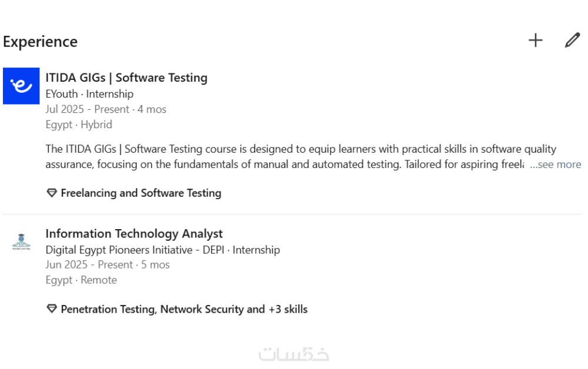Show Freelancing and Software Testing skills
588x369 pixels.
pos(141,193)
